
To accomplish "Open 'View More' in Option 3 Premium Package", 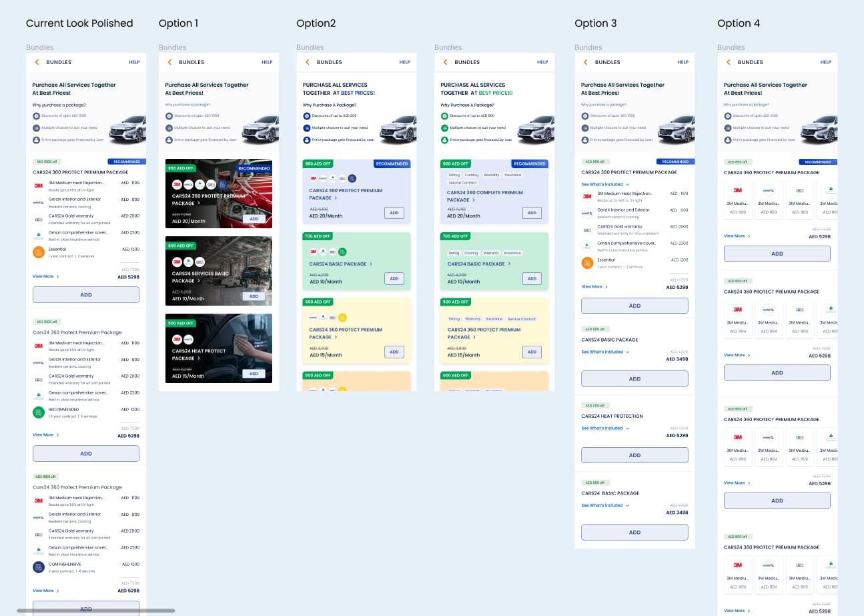I will pyautogui.click(x=594, y=287).
